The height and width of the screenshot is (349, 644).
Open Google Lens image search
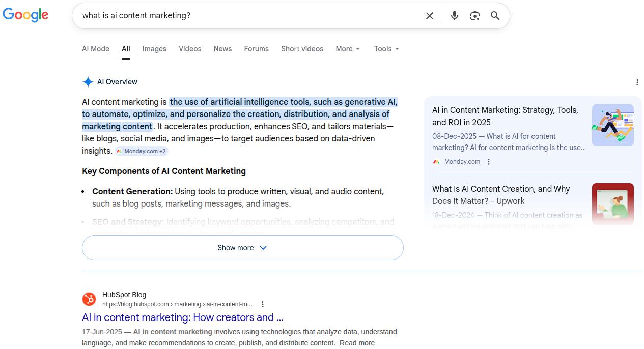pos(474,16)
